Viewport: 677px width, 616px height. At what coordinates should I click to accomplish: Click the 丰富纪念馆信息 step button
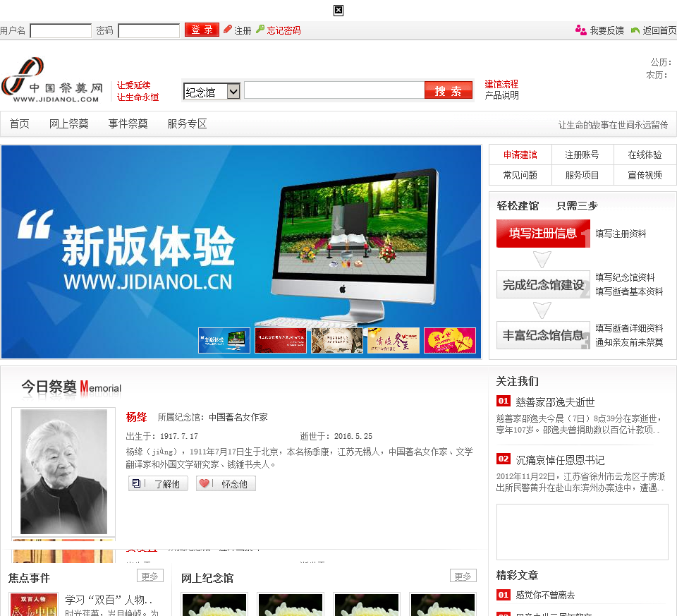click(x=543, y=335)
